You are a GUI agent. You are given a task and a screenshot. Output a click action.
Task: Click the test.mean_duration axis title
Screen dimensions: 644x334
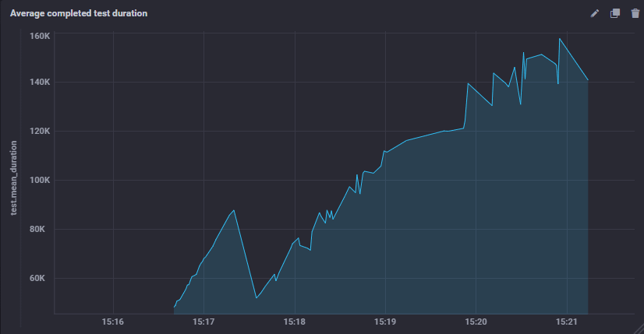pos(14,178)
